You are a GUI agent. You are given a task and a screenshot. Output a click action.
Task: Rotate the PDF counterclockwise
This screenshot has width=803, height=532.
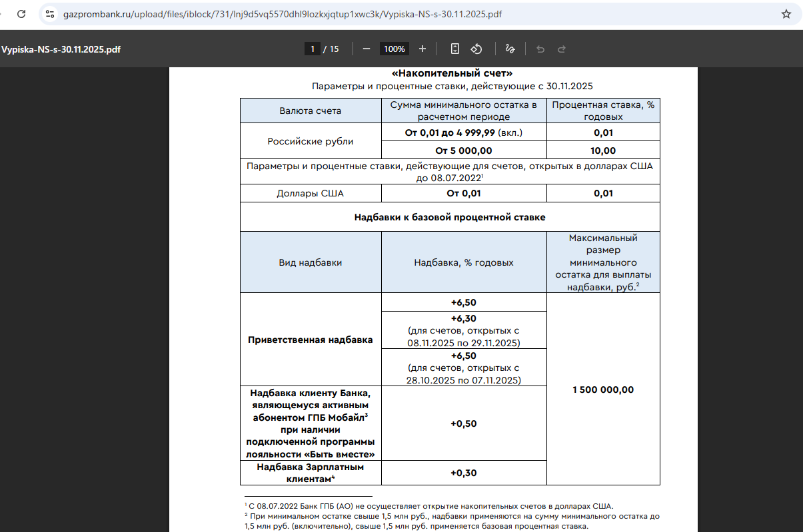tap(476, 49)
